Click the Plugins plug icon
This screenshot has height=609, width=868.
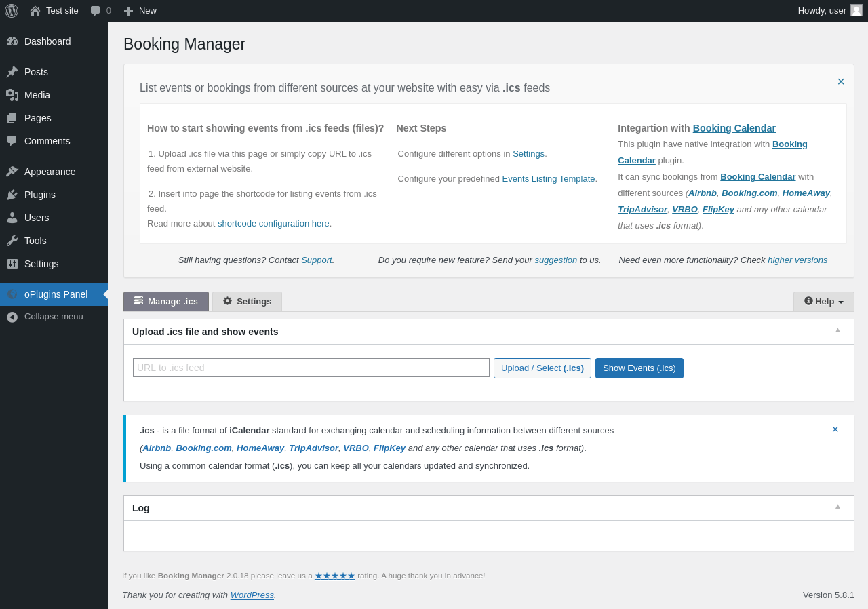click(x=12, y=195)
